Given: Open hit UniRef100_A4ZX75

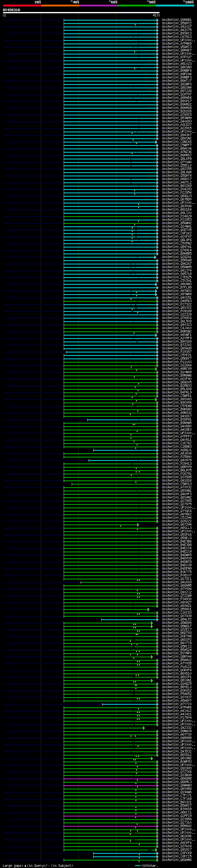Looking at the screenshot, I should pyautogui.click(x=176, y=30).
